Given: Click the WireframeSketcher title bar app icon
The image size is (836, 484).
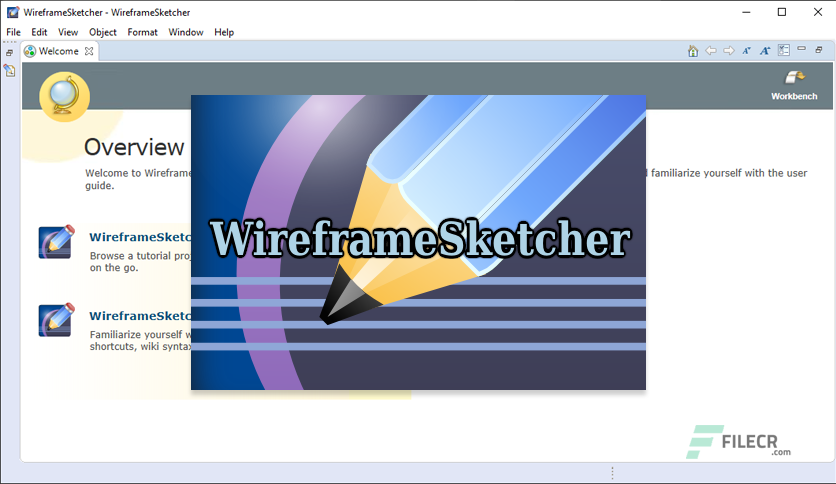Looking at the screenshot, I should pyautogui.click(x=13, y=12).
